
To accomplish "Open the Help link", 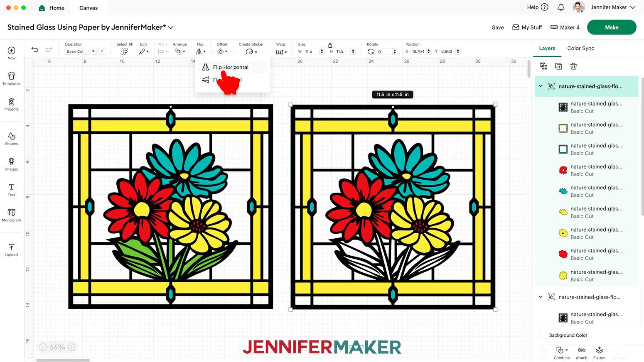I will pyautogui.click(x=537, y=7).
